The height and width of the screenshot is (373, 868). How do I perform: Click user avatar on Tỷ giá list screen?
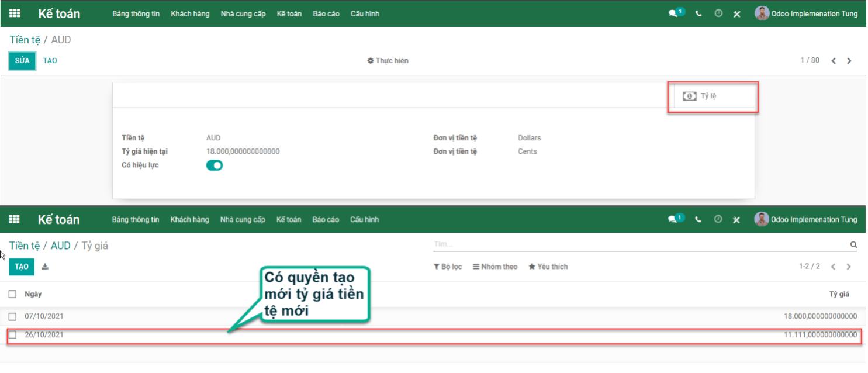[x=762, y=219]
